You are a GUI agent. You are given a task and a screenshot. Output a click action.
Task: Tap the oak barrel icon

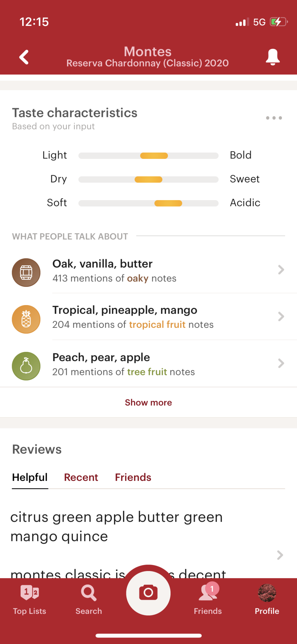26,272
